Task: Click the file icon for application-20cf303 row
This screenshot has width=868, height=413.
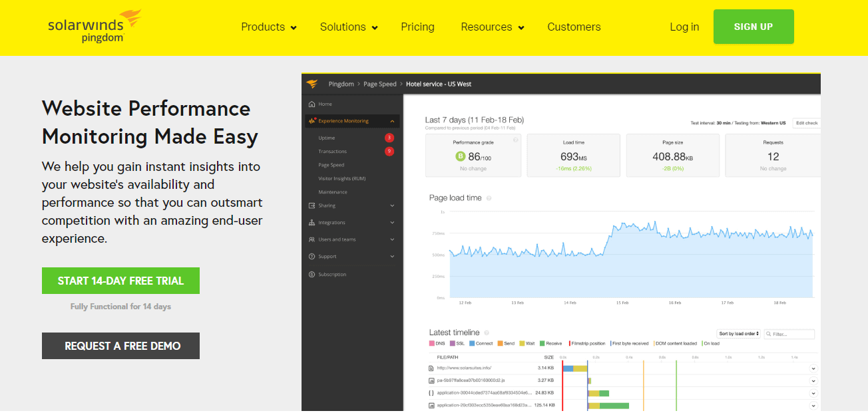Action: pos(431,405)
